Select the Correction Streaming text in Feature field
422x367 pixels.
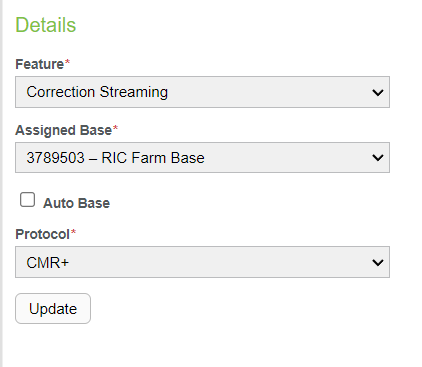[97, 92]
